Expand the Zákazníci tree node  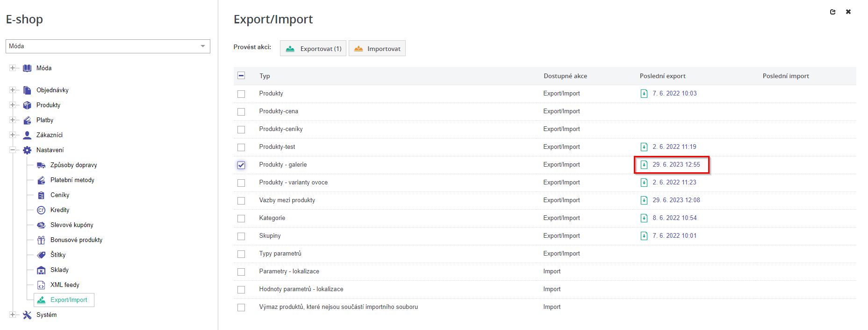(x=13, y=135)
